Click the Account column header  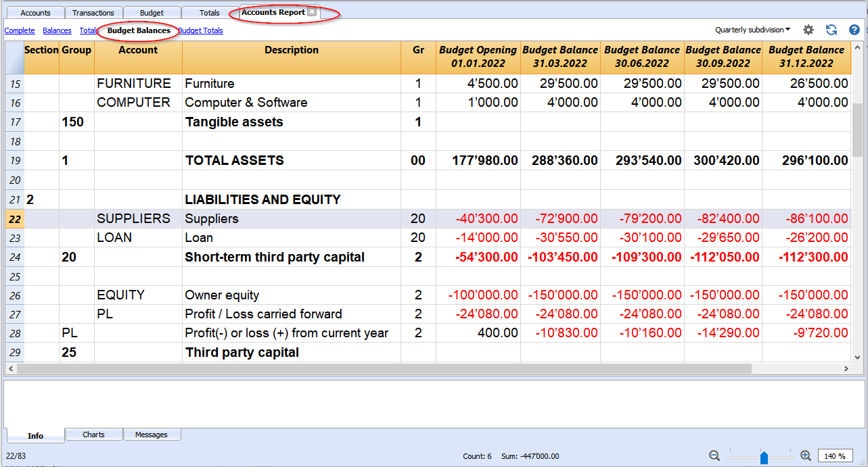[138, 57]
